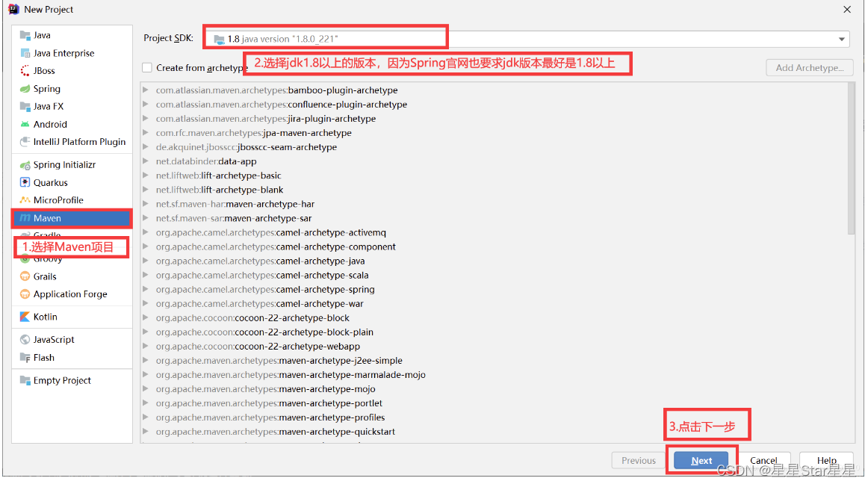The image size is (868, 484).
Task: Click the Spring Initializr icon
Action: 25,165
